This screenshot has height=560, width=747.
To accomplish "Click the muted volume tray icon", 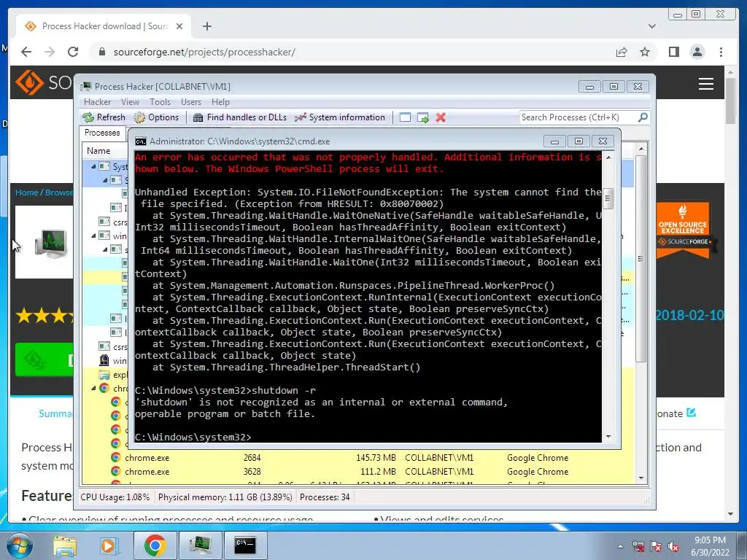I will click(x=673, y=547).
